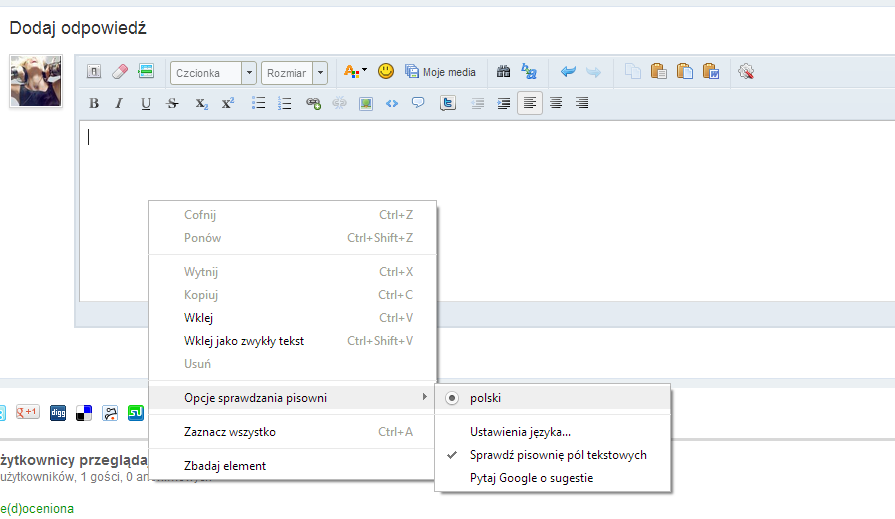The width and height of the screenshot is (895, 519).
Task: Open the Czcionka font dropdown
Action: 213,73
